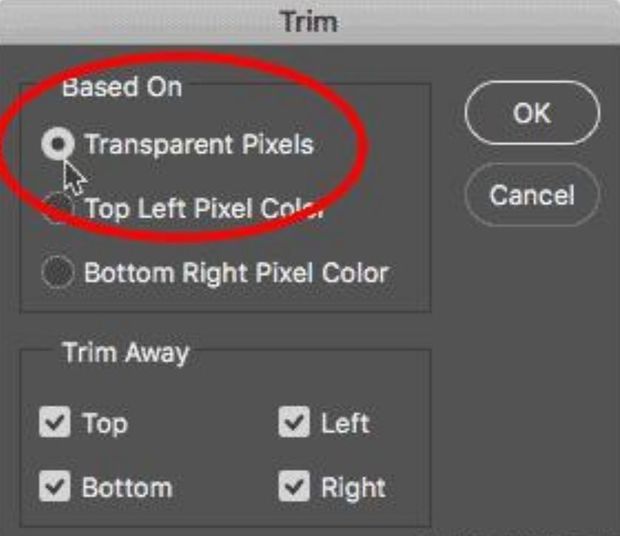
Task: Click the "Left" checkbox label text
Action: pos(345,423)
